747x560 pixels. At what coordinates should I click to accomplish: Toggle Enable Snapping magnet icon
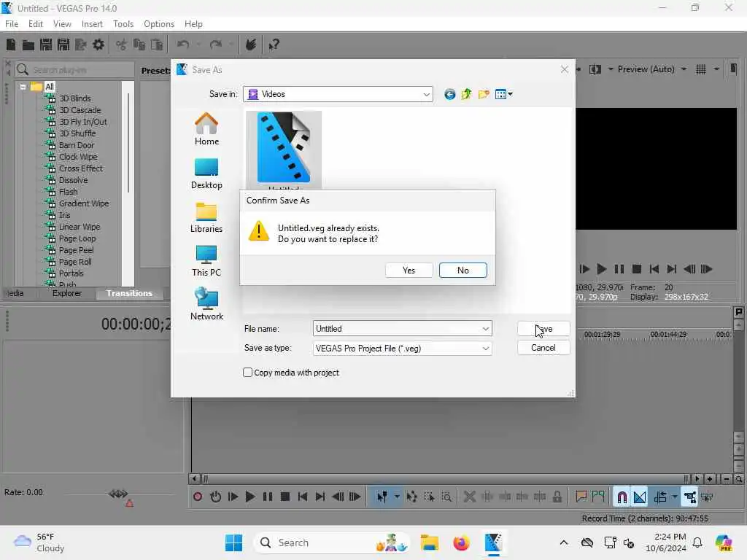point(622,497)
